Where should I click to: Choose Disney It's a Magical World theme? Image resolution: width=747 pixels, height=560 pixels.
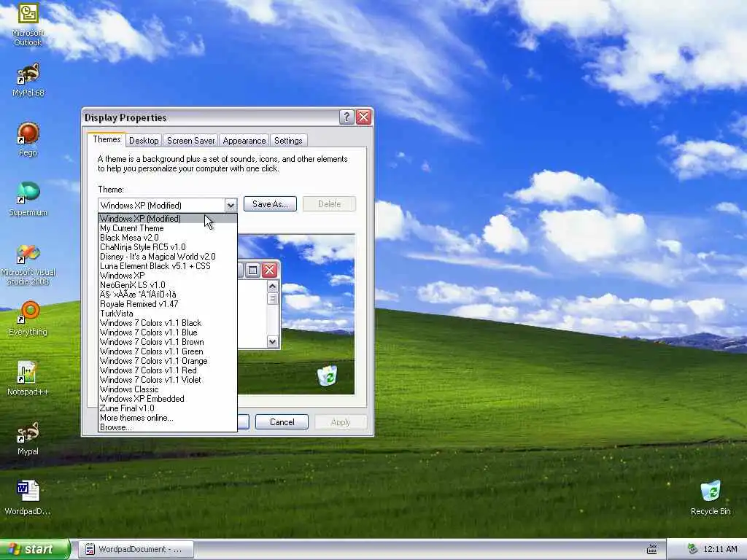click(167, 257)
